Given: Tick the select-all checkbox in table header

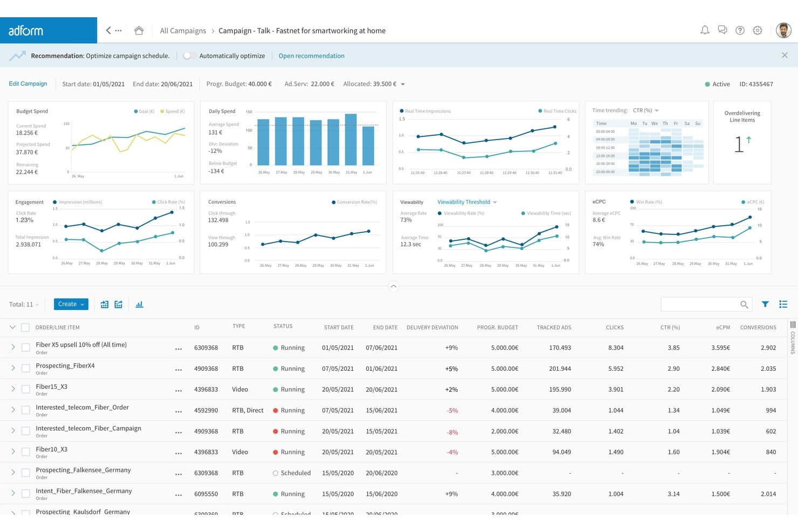Looking at the screenshot, I should point(25,327).
